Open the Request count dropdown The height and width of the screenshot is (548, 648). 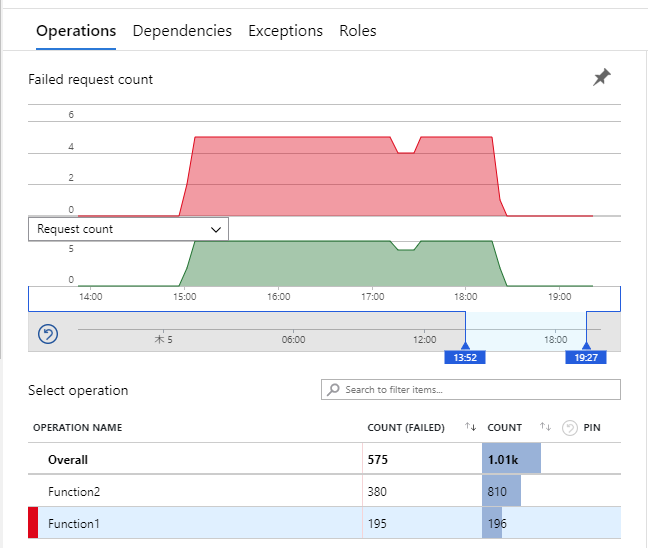click(x=128, y=229)
